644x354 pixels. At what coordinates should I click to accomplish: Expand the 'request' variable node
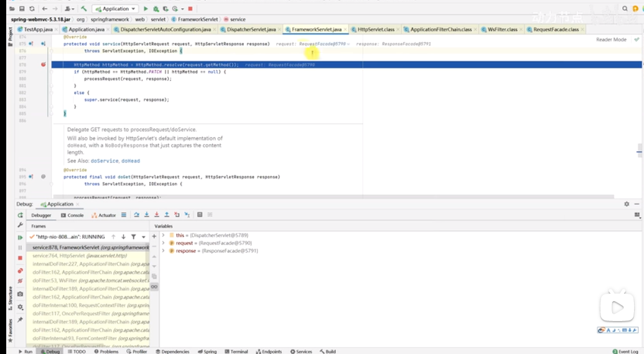[x=164, y=243]
